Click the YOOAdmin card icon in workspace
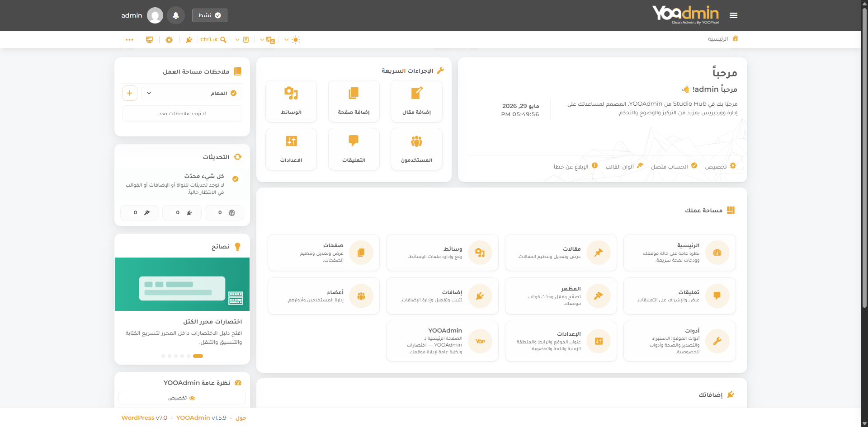The width and height of the screenshot is (868, 427). click(480, 341)
